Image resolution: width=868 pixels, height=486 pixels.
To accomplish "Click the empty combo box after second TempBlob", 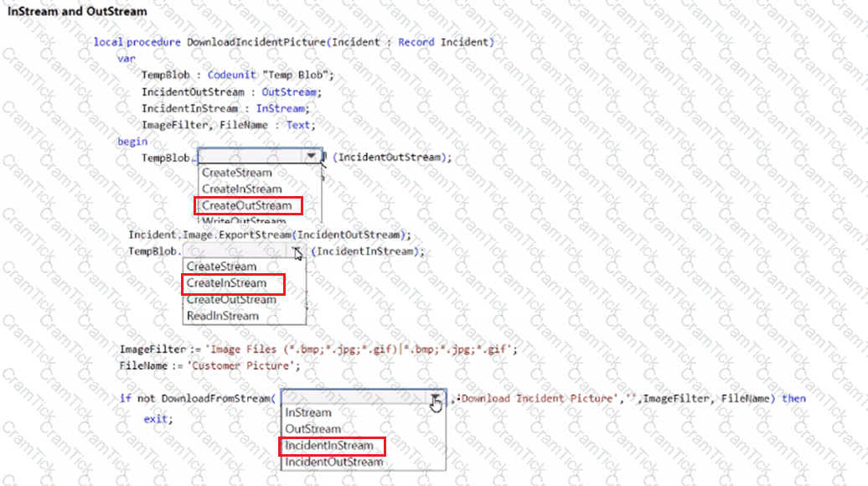I will [236, 251].
